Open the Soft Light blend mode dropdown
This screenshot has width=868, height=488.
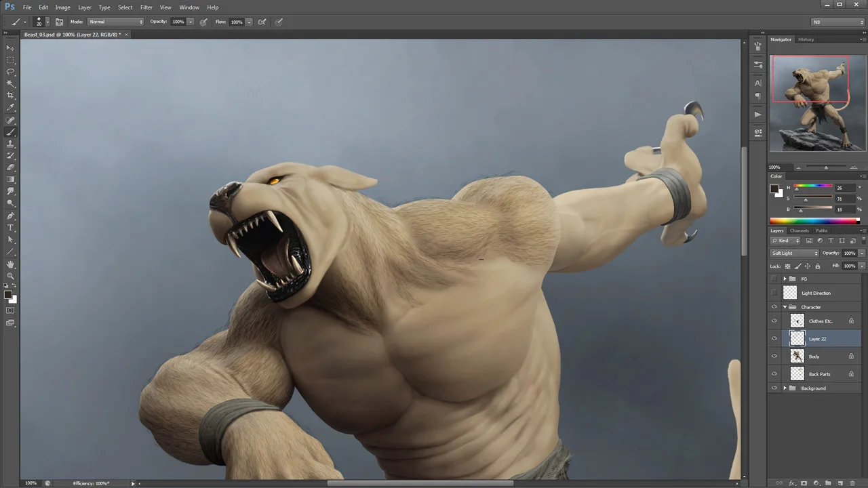point(793,253)
